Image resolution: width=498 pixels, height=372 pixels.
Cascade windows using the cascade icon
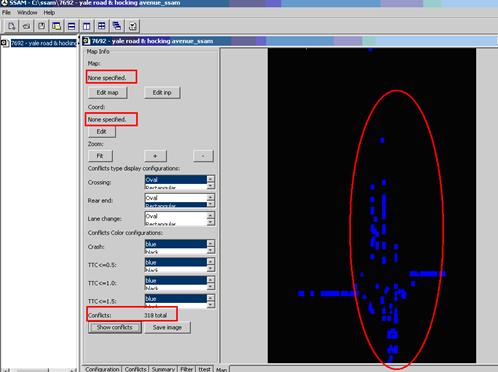click(117, 26)
